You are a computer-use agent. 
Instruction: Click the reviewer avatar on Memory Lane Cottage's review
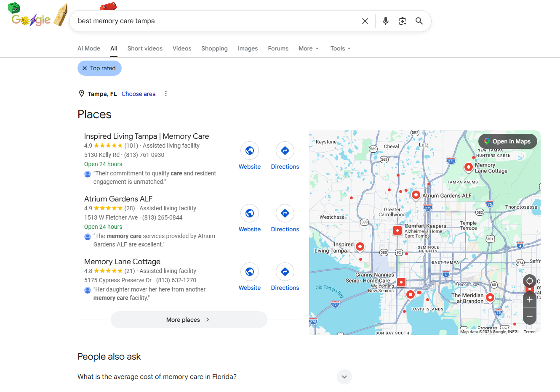[x=88, y=290]
